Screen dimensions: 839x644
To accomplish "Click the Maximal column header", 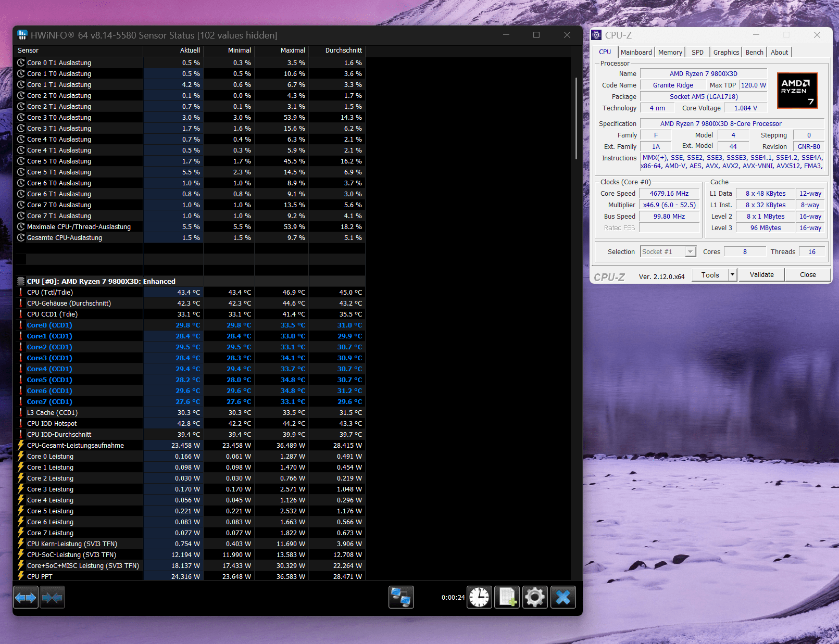I will click(282, 50).
